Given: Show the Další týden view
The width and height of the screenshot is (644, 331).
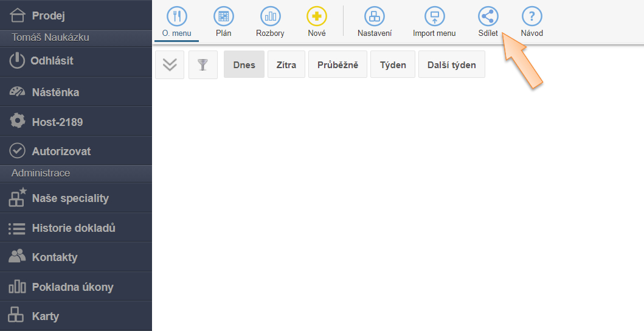Looking at the screenshot, I should pos(451,65).
